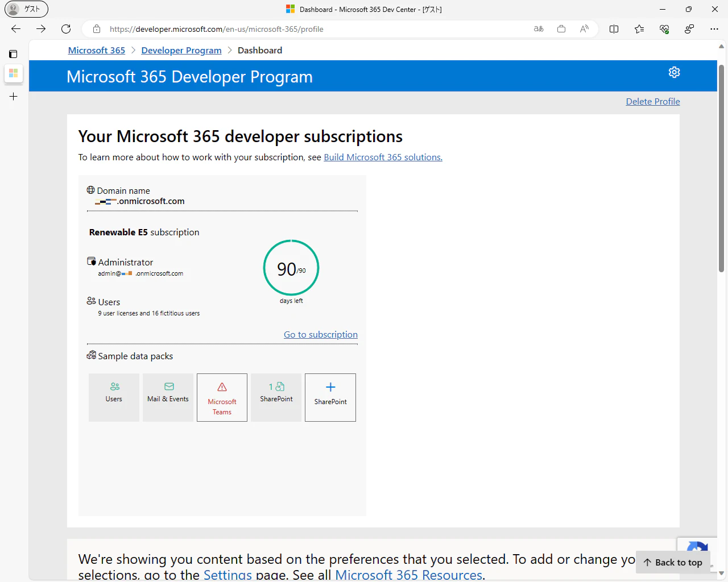Click the browser address bar URL
The width and height of the screenshot is (728, 582).
(217, 29)
